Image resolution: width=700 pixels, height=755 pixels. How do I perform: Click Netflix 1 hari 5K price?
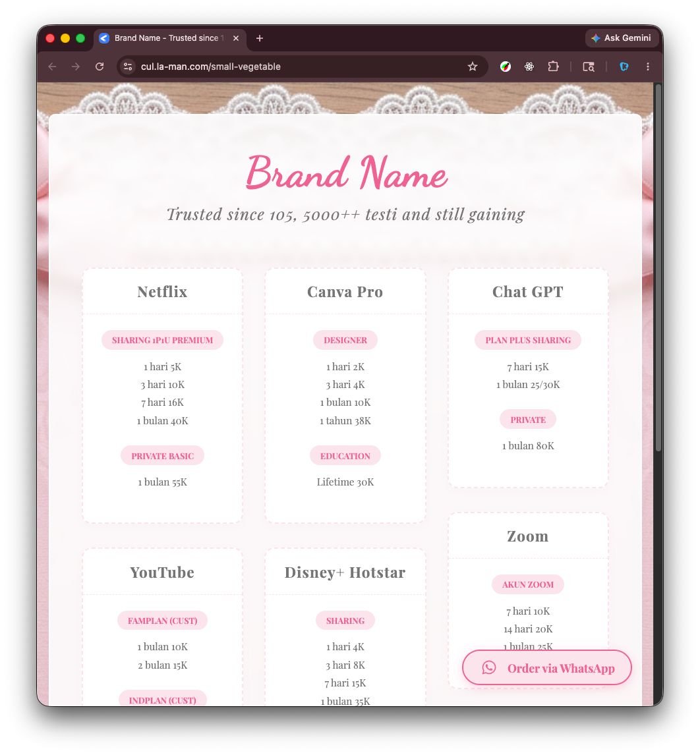[x=162, y=367]
